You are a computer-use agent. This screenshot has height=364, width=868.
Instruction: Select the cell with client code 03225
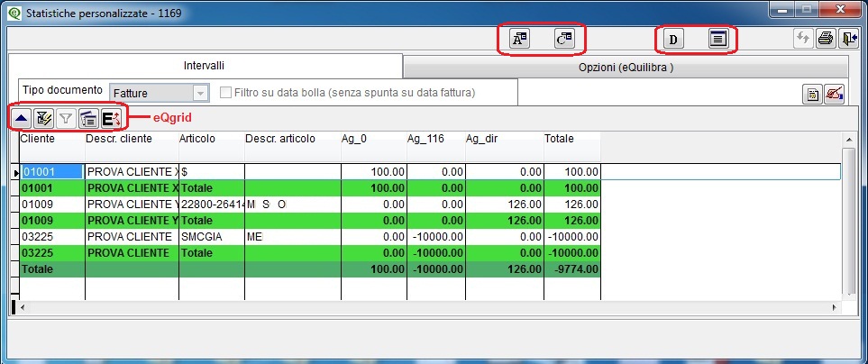click(50, 236)
